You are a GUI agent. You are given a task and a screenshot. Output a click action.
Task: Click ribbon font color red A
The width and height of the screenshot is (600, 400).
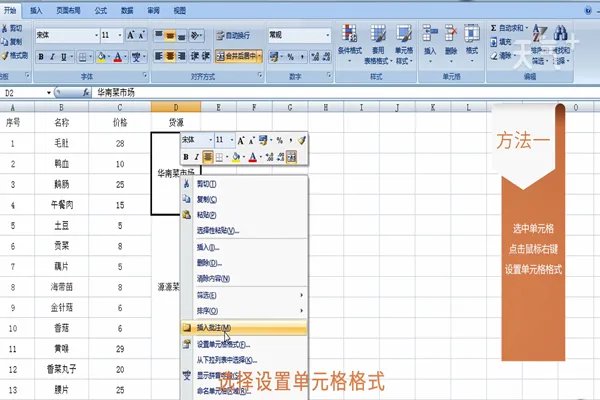[117, 57]
